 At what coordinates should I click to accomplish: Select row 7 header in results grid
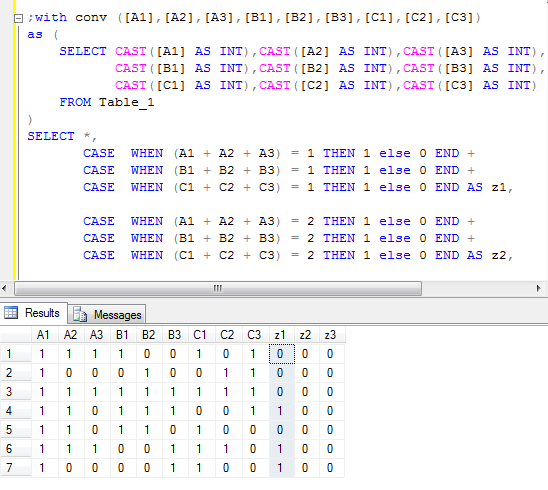(15, 468)
